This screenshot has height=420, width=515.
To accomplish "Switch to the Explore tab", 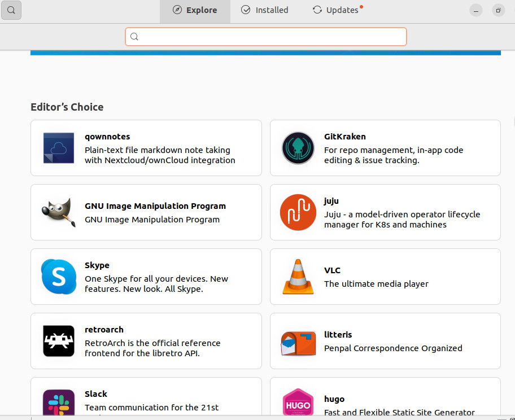I will point(195,10).
